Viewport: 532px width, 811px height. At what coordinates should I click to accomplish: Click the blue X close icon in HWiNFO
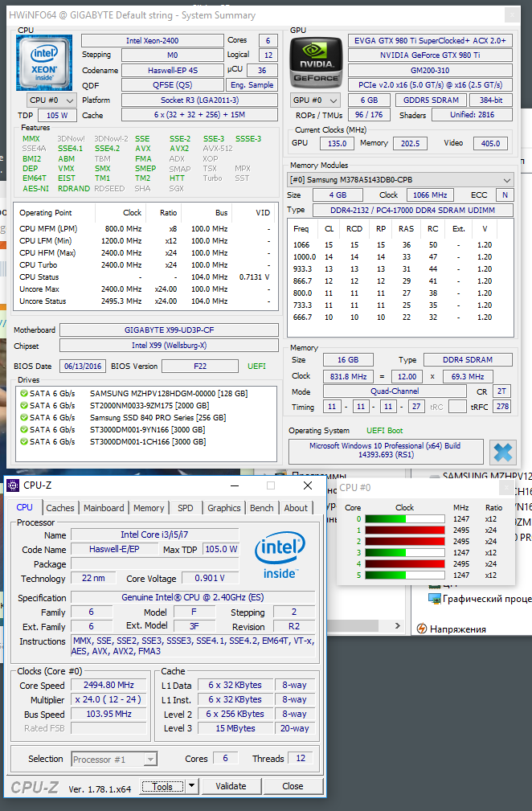tap(502, 452)
